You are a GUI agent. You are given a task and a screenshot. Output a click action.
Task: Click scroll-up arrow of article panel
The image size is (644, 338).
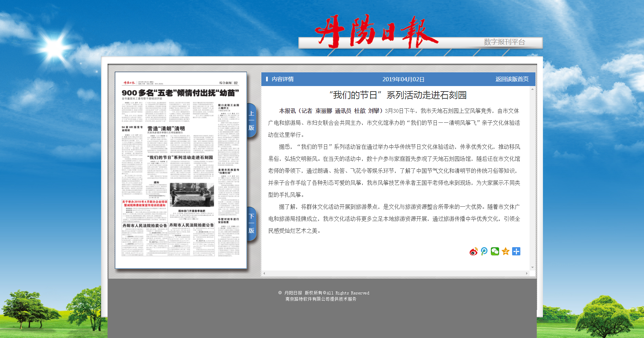pyautogui.click(x=532, y=89)
